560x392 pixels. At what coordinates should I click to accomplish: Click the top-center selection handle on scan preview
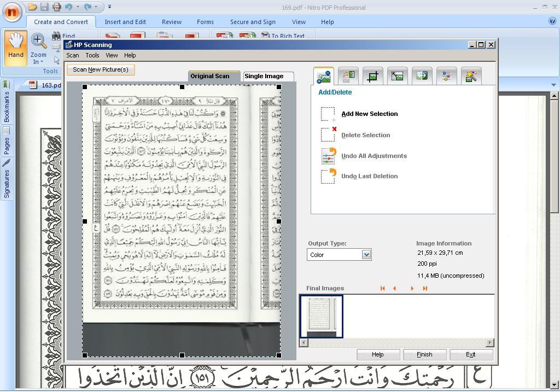click(x=182, y=87)
